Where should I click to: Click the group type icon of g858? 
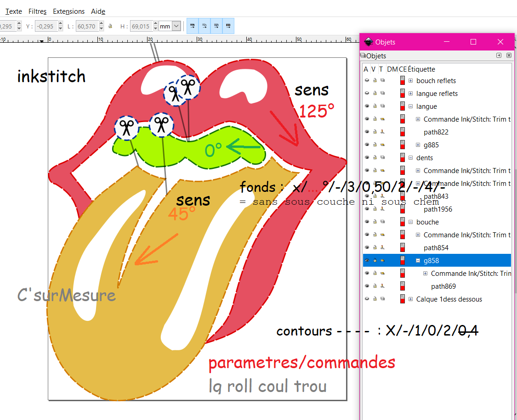[382, 260]
